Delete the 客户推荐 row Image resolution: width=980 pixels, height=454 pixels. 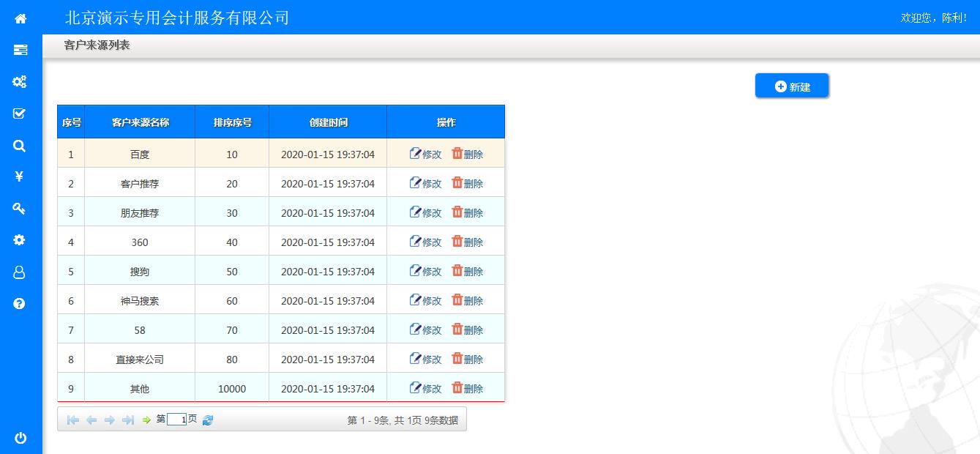pyautogui.click(x=467, y=183)
